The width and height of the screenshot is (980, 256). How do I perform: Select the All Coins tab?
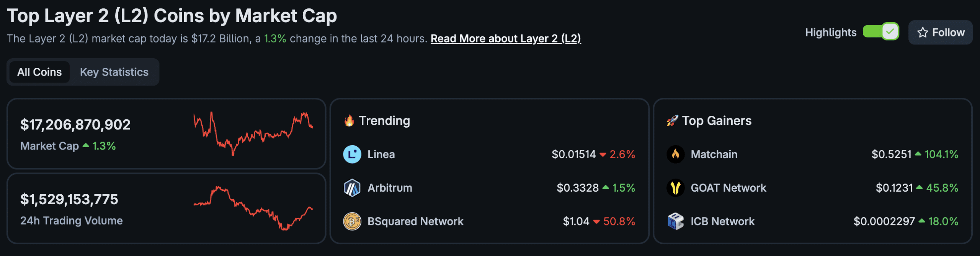(x=39, y=72)
